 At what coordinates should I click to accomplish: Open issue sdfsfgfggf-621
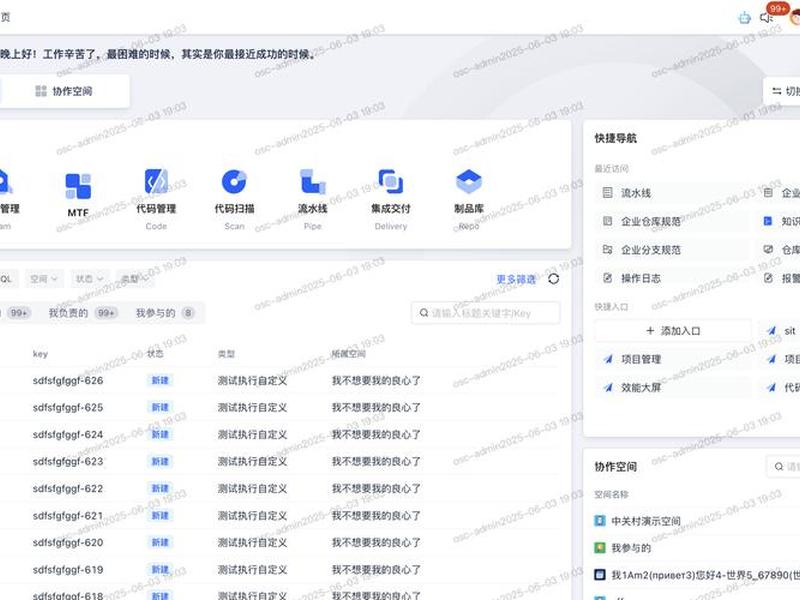pos(68,515)
